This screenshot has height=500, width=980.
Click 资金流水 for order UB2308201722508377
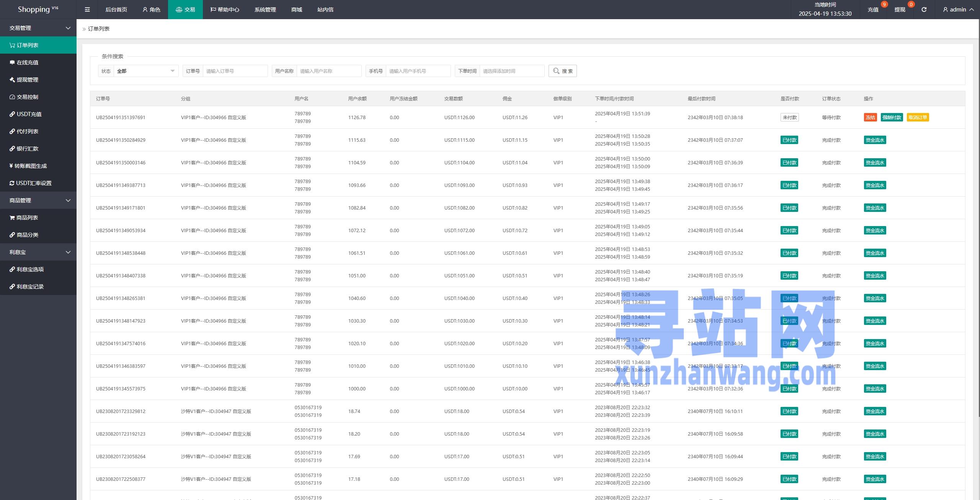coord(875,479)
